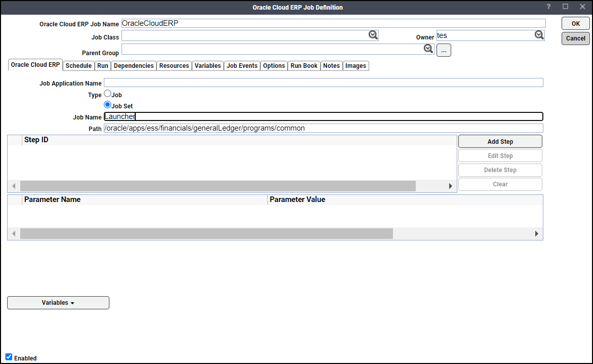
Task: Open the Run tab
Action: [102, 66]
